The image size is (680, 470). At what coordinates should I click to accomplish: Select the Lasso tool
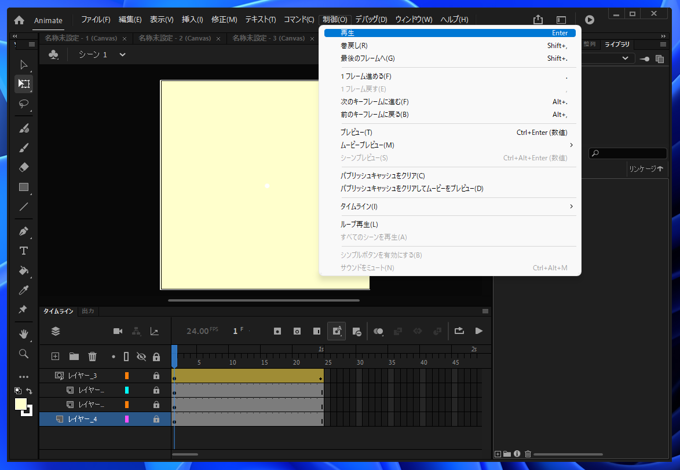click(24, 103)
